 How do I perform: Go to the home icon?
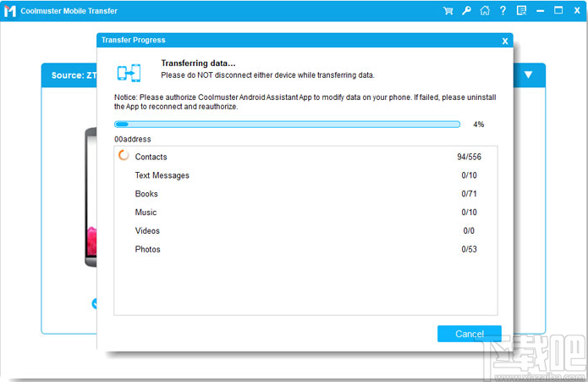coord(484,11)
